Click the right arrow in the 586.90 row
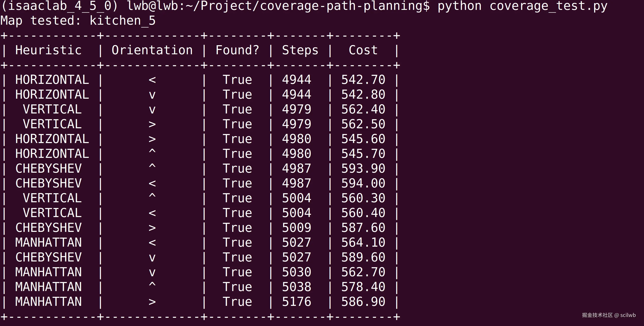Viewport: 644px width, 326px height. 152,302
